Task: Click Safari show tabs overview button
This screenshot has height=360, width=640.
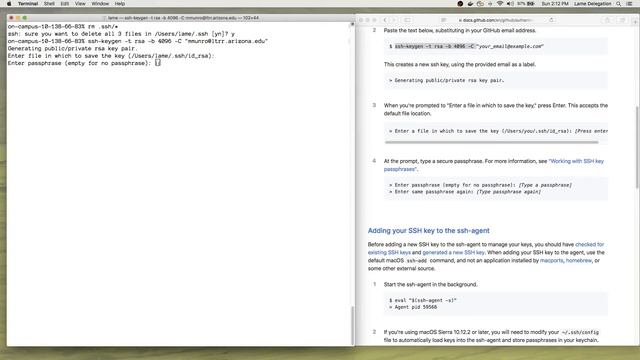Action: coord(622,20)
